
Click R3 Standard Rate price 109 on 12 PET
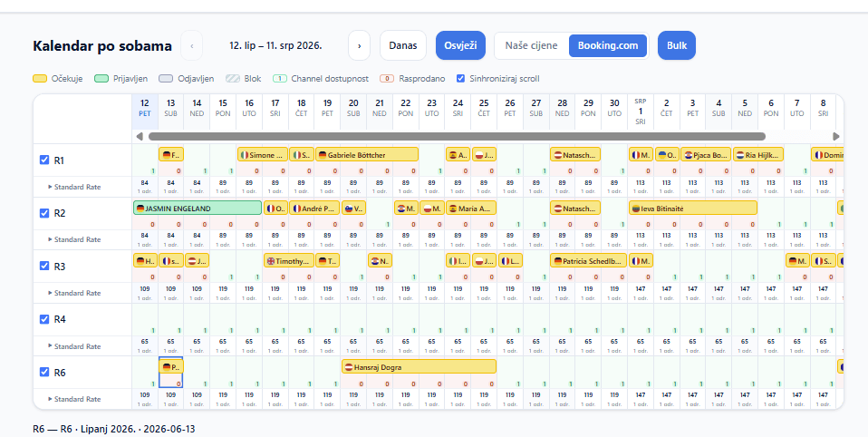click(x=145, y=289)
